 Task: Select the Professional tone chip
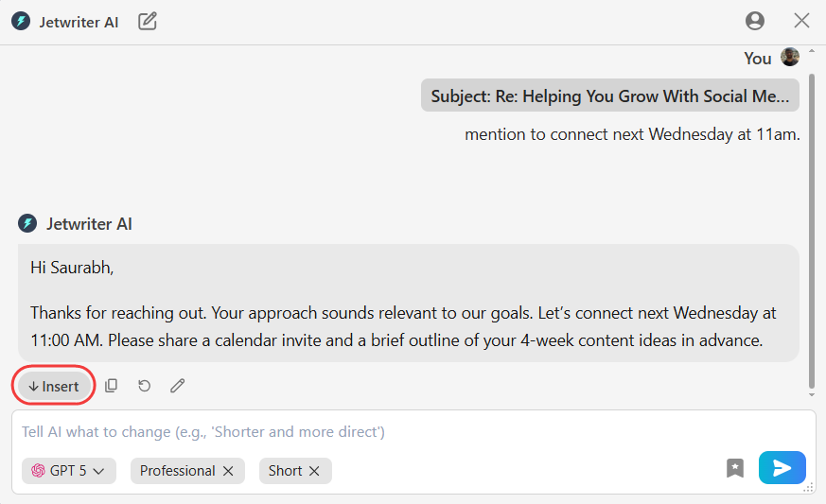177,471
